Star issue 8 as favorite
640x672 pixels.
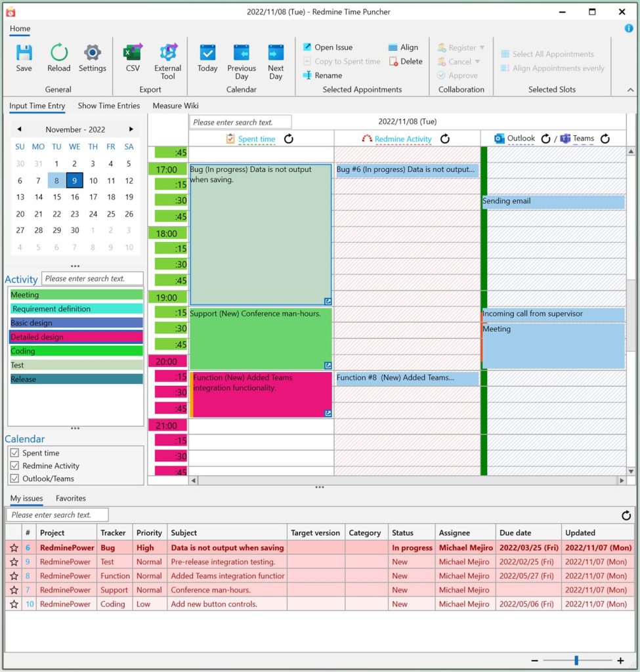pos(14,576)
